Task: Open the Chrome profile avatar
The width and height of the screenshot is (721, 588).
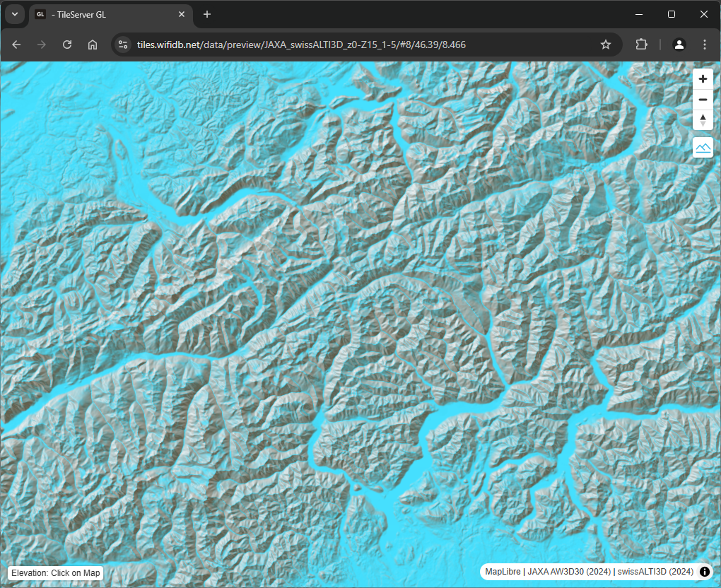Action: 679,45
